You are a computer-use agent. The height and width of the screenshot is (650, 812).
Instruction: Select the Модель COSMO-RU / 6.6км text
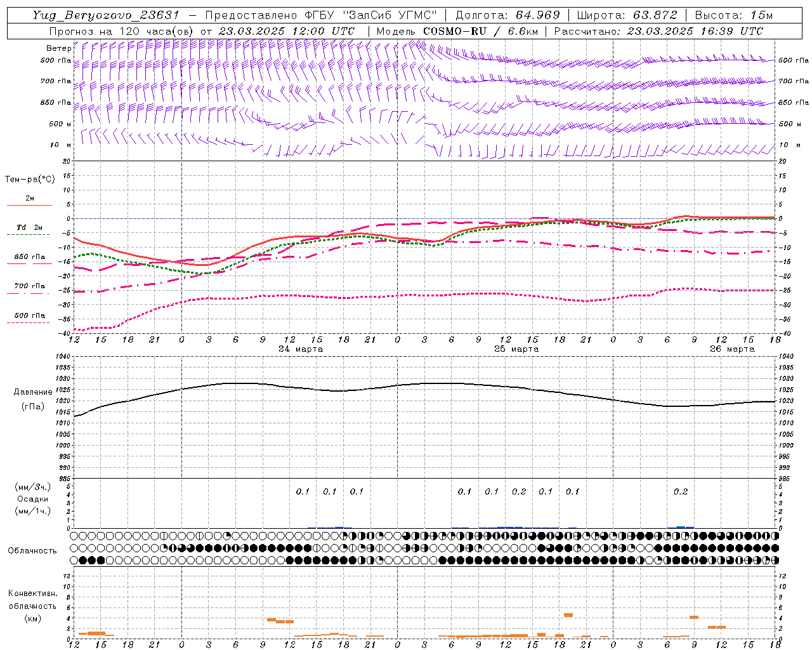point(457,31)
